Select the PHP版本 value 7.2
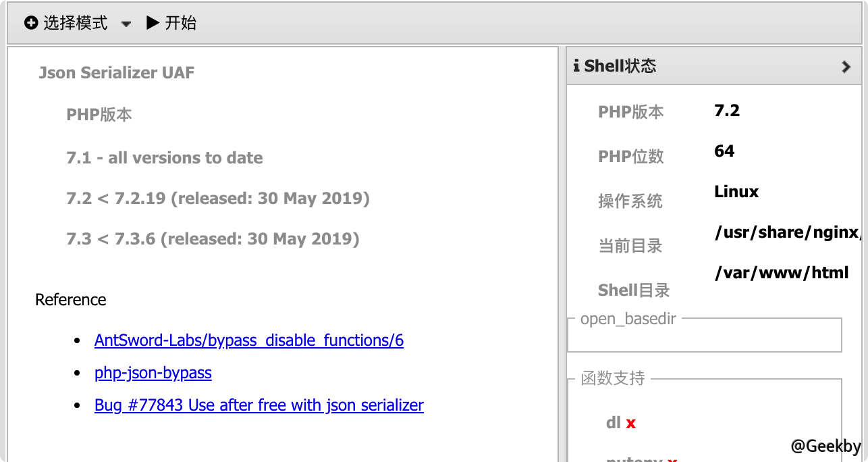This screenshot has height=462, width=868. tap(725, 110)
